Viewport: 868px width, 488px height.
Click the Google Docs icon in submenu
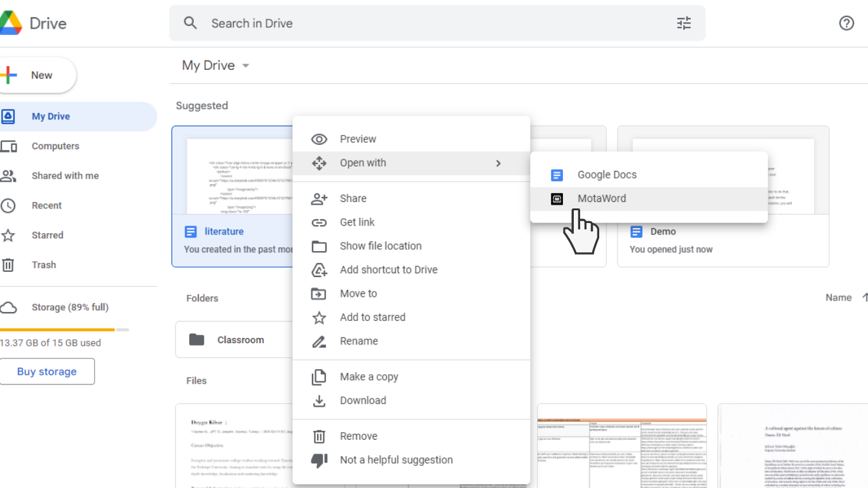pos(557,175)
